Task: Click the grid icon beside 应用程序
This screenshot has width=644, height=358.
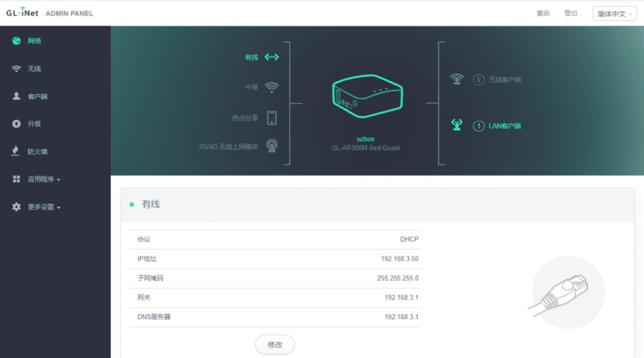Action: click(16, 179)
